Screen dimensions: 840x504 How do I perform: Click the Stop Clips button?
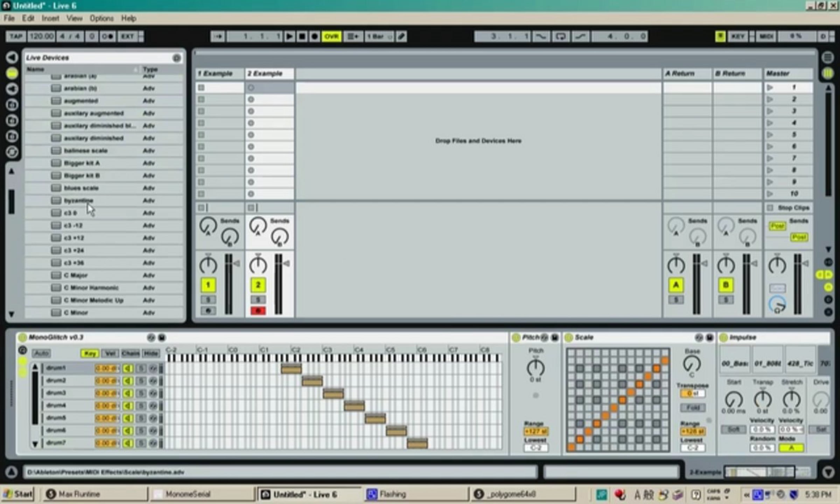tap(789, 208)
